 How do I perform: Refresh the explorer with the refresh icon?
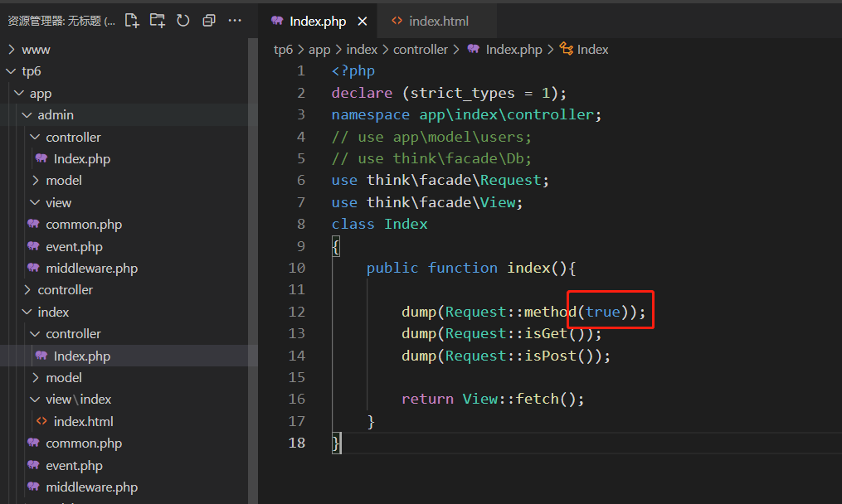[x=183, y=21]
